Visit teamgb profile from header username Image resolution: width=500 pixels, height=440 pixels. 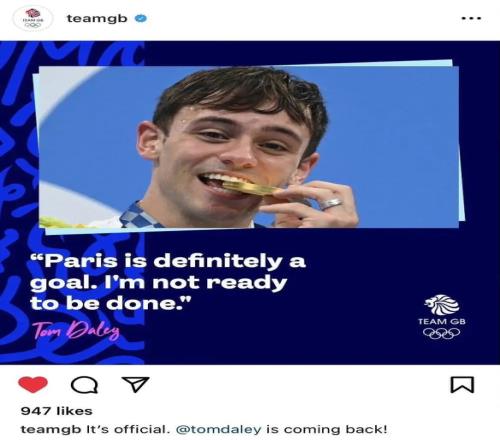97,18
